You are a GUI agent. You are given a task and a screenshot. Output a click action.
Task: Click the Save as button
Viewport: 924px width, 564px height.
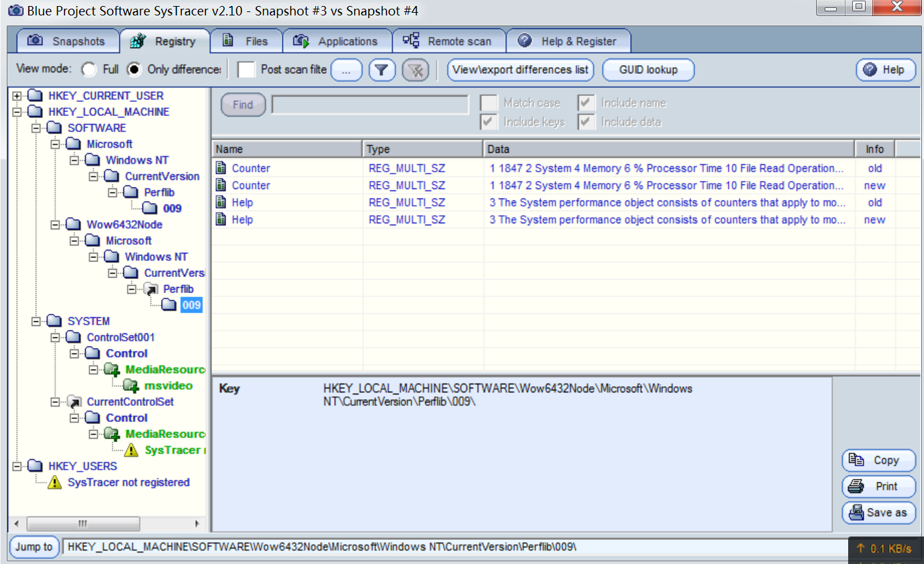coord(878,512)
